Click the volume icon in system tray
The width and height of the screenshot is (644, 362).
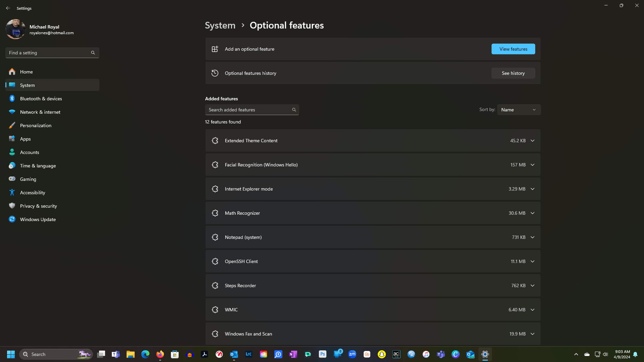(605, 354)
